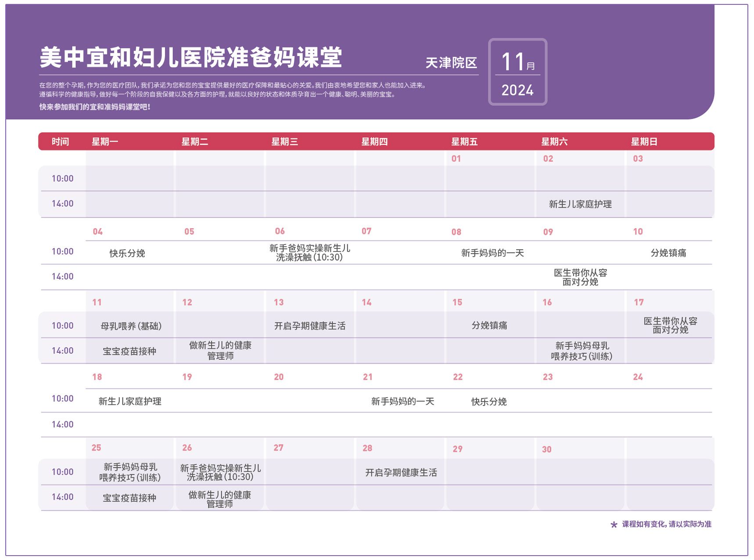The width and height of the screenshot is (754, 560).
Task: Click the 开启孕期健康生活 class on the 28th
Action: pos(401,473)
